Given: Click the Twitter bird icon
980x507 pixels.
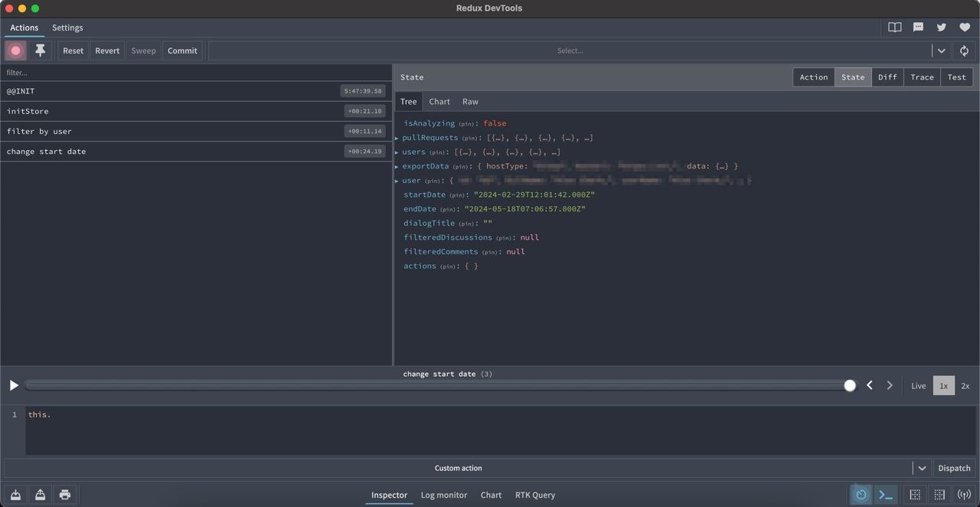Looking at the screenshot, I should (x=941, y=27).
